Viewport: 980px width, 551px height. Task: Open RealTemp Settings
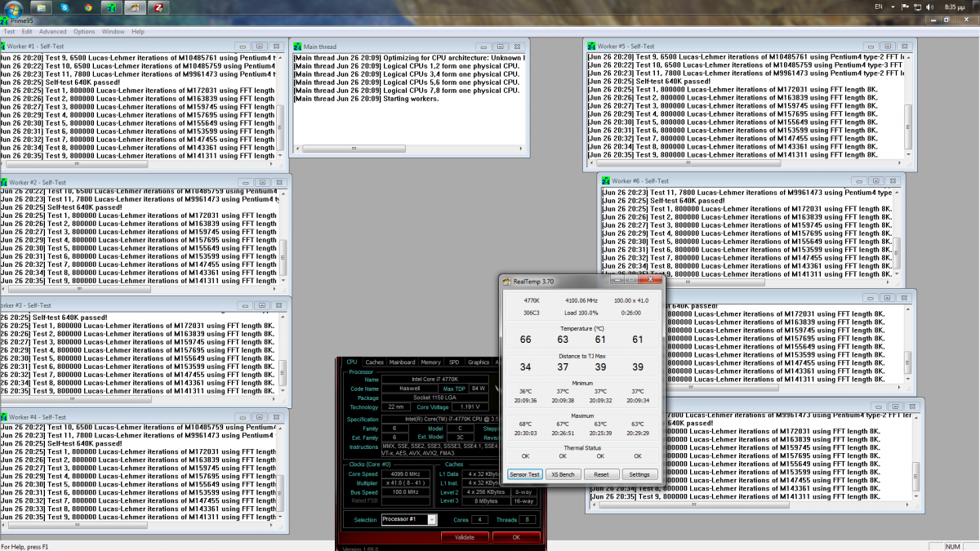coord(639,474)
